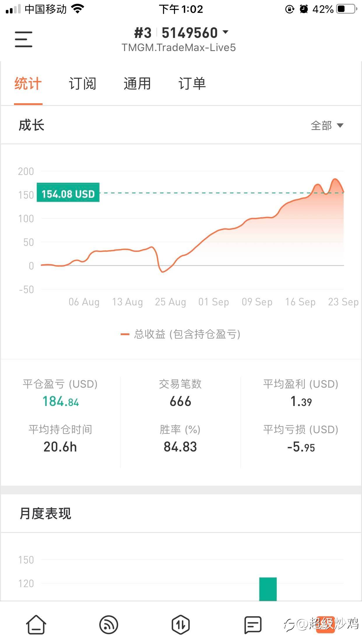Screen dimensions: 362x644
Task: Select the 统计 tab
Action: tap(28, 84)
